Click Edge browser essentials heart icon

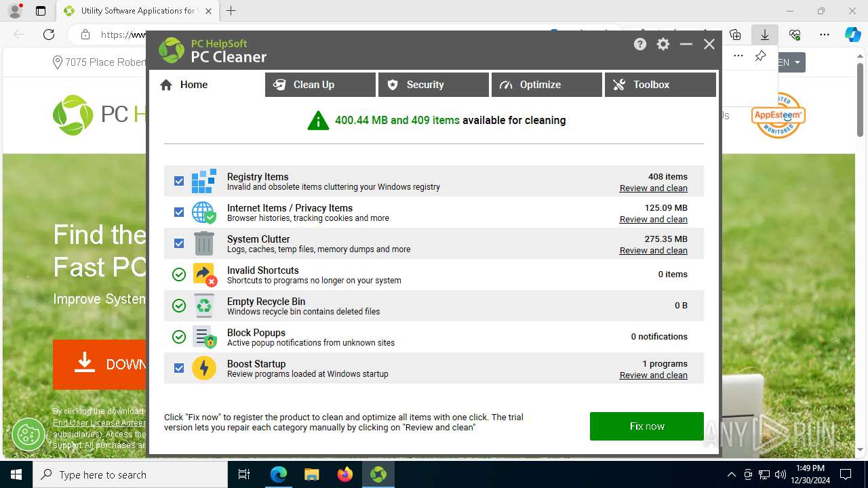pos(795,35)
